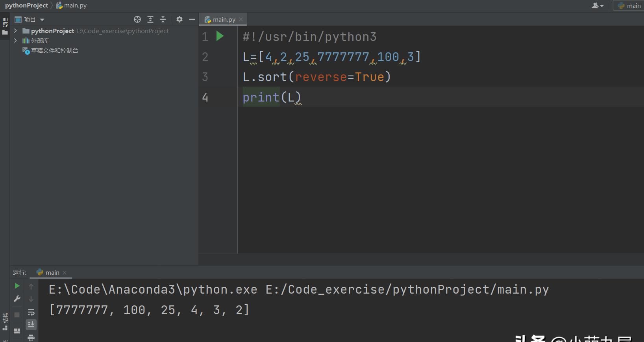Toggle scroll to end of console
Screen dimensions: 644x342
(x=31, y=325)
